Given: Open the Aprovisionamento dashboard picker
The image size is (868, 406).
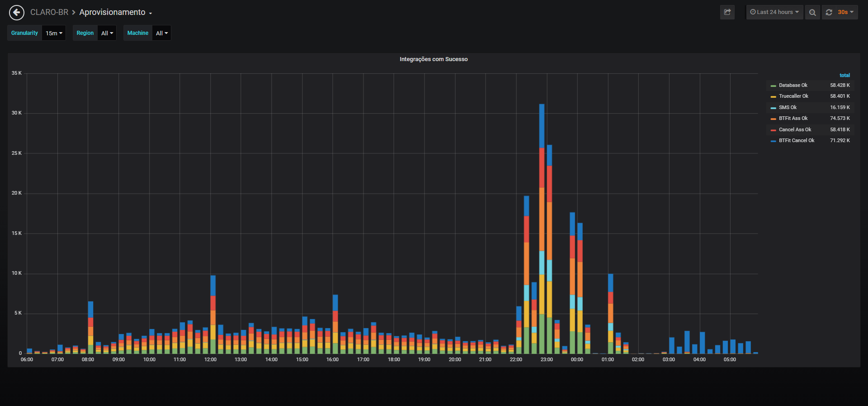Looking at the screenshot, I should point(116,12).
